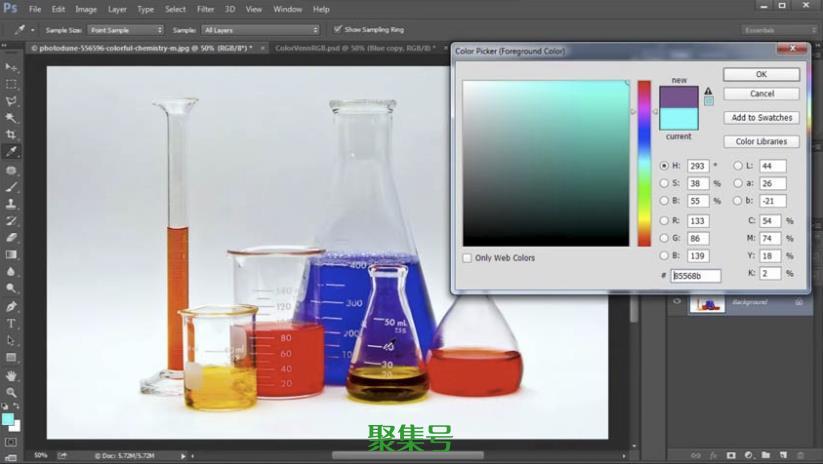Select the S saturation radio button
This screenshot has height=464, width=823.
pos(665,183)
